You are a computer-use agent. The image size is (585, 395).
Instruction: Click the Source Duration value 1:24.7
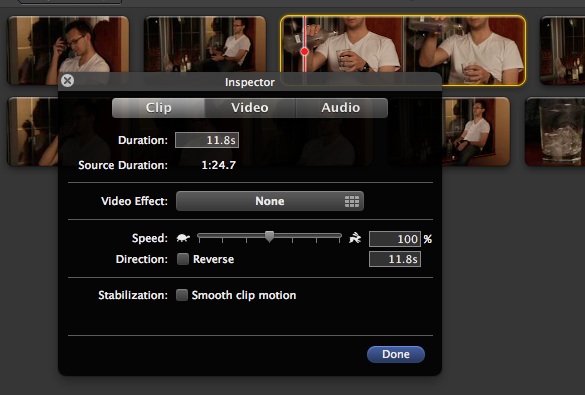point(219,165)
